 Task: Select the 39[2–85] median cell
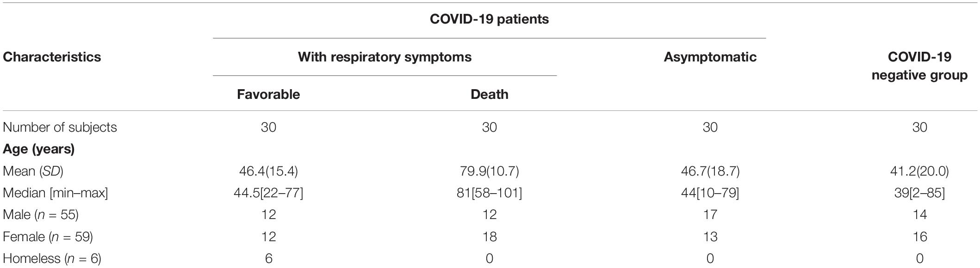click(919, 193)
